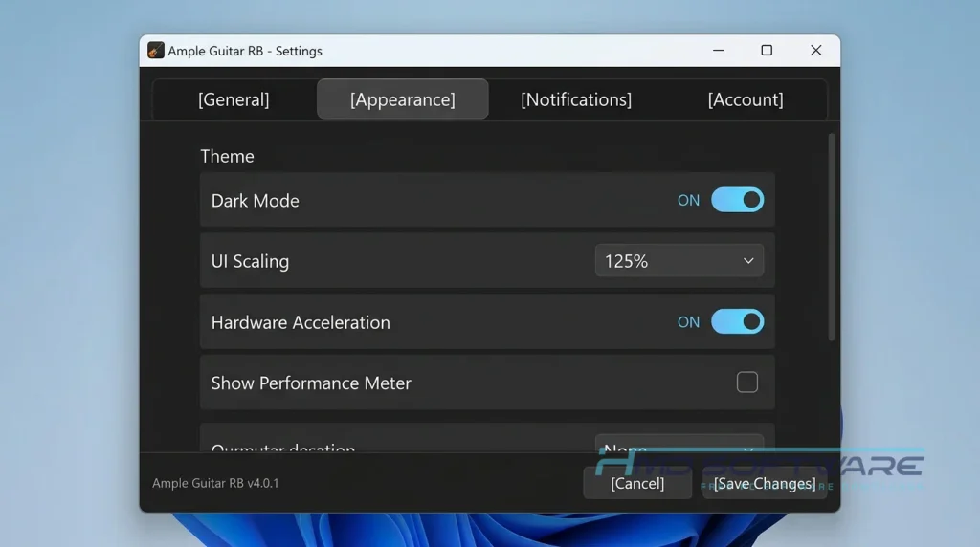Check the Show Performance Meter checkbox
Viewport: 980px width, 547px height.
[746, 383]
